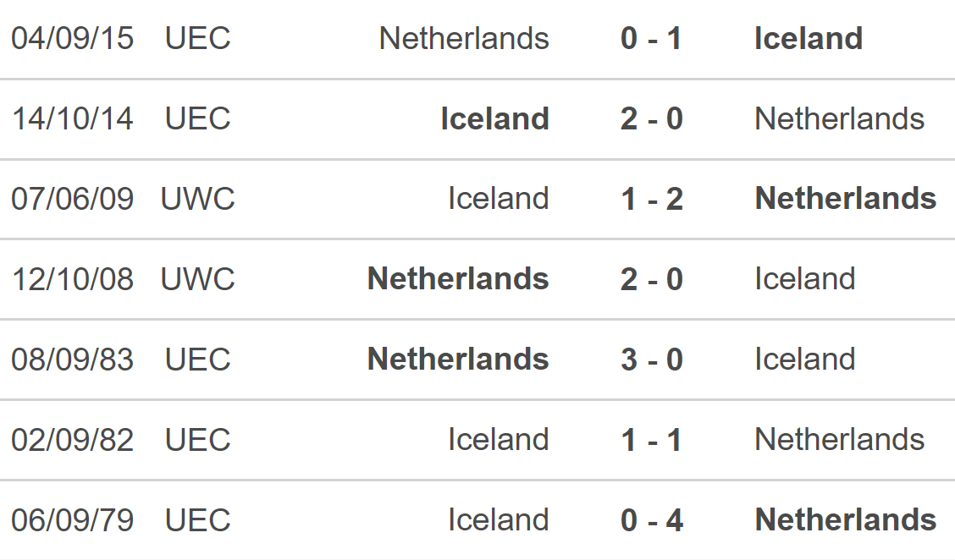The width and height of the screenshot is (955, 560).
Task: Click Netherlands away team in 02/09/82 row
Action: (x=839, y=440)
